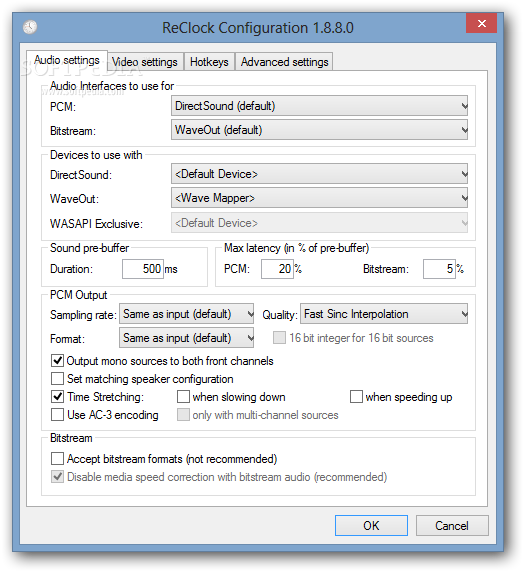Click the WASAPI Exclusive device dropdown
This screenshot has height=572, width=524.
pyautogui.click(x=319, y=223)
